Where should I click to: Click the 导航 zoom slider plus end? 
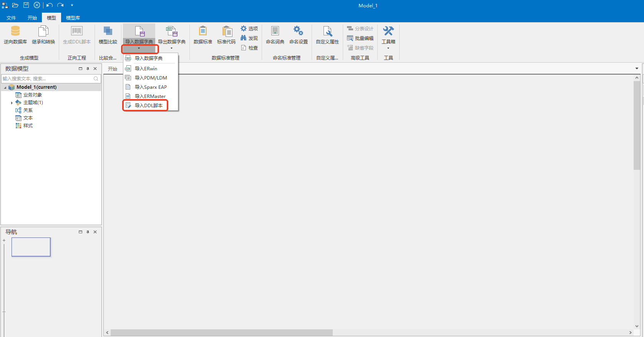(x=4, y=241)
